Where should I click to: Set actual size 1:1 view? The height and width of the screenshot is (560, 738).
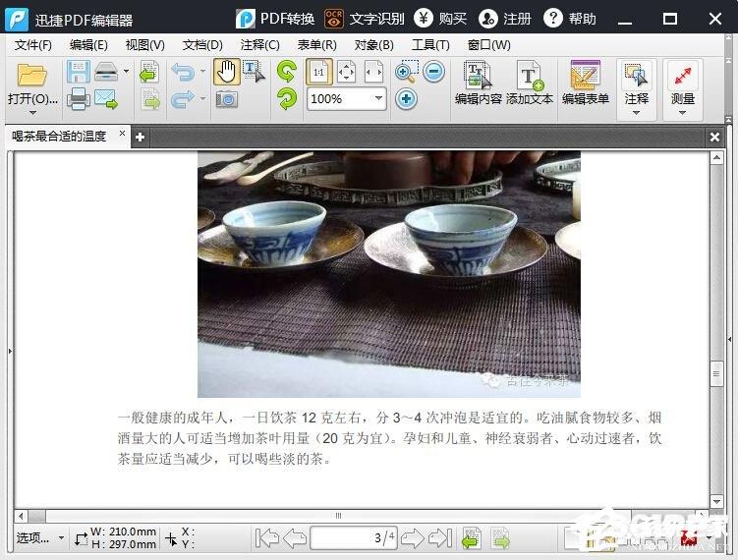pos(319,72)
